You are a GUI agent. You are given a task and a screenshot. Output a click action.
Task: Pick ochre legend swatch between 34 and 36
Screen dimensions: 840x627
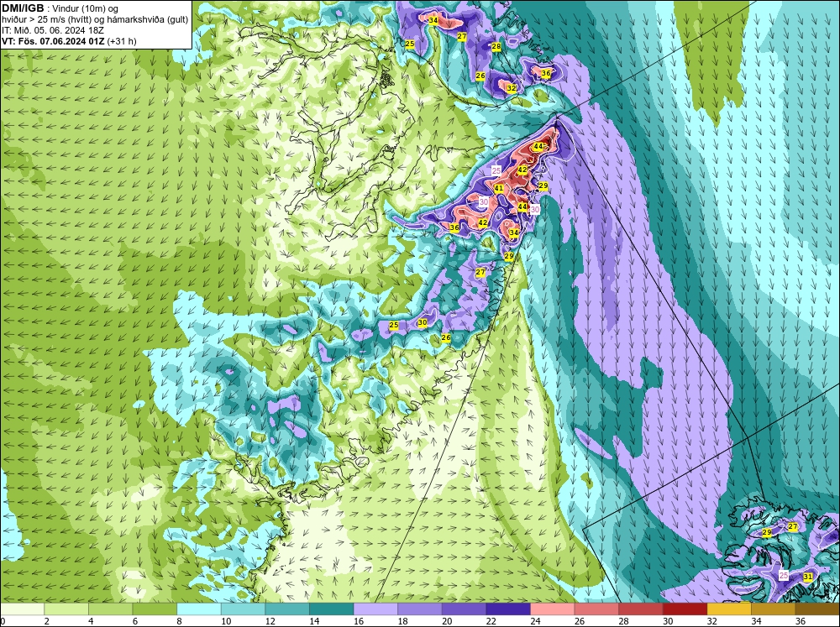tap(773, 609)
